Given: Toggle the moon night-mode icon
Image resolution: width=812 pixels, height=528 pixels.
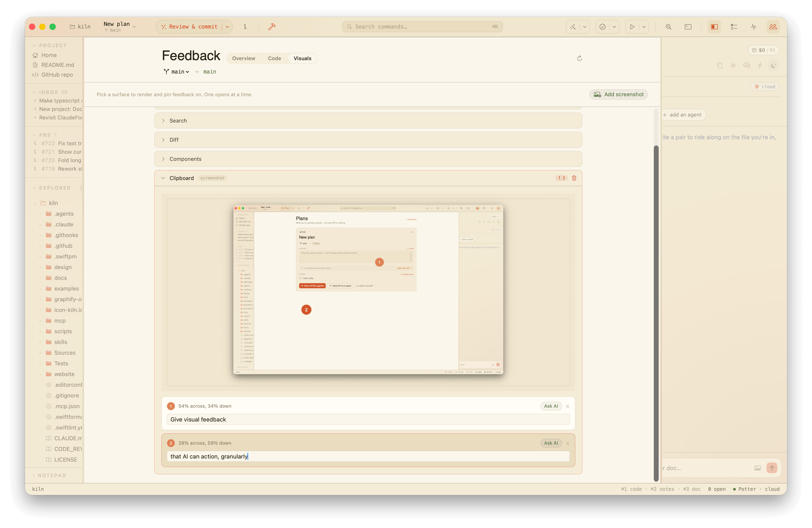Looking at the screenshot, I should pyautogui.click(x=773, y=65).
